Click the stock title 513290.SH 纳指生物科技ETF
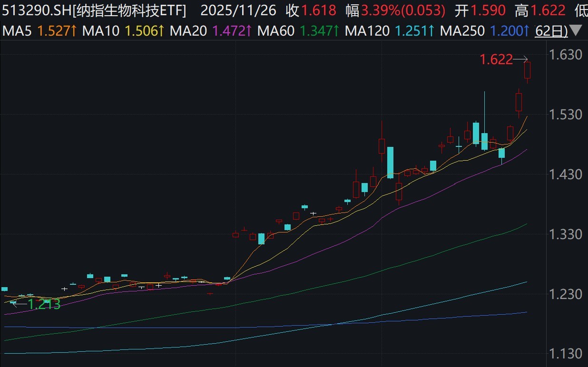Screen dimensions: 588x367 coord(95,10)
